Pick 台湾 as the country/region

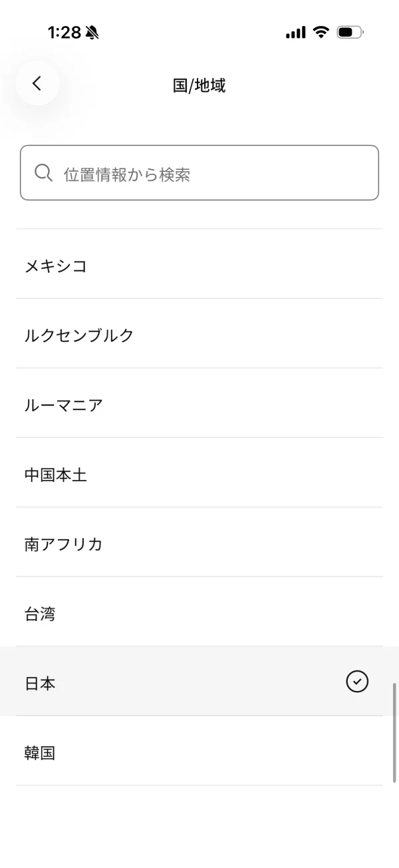tap(199, 612)
